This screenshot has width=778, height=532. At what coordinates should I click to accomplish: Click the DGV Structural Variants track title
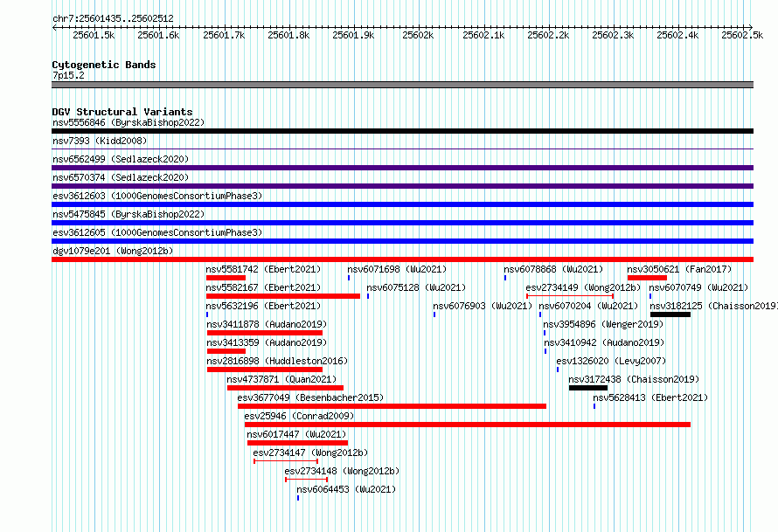pos(122,112)
